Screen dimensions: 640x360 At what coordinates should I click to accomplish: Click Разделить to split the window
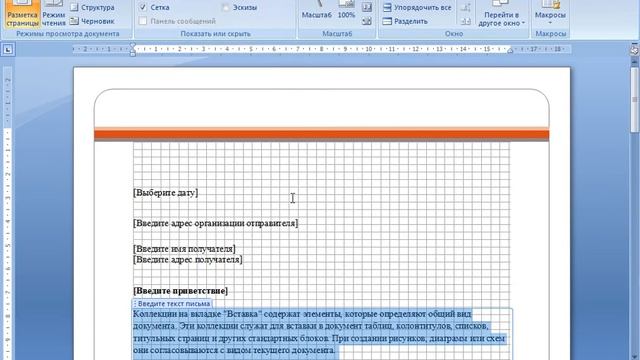(x=405, y=21)
